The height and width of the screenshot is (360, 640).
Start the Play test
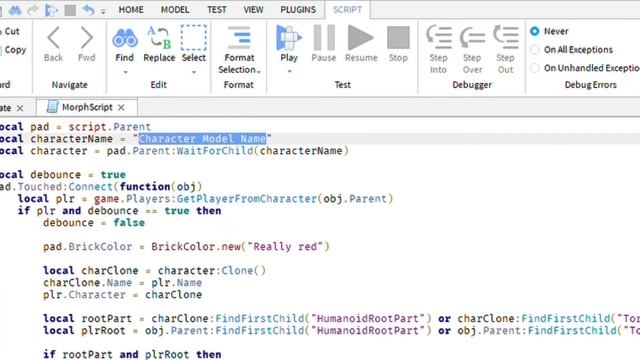click(x=289, y=38)
